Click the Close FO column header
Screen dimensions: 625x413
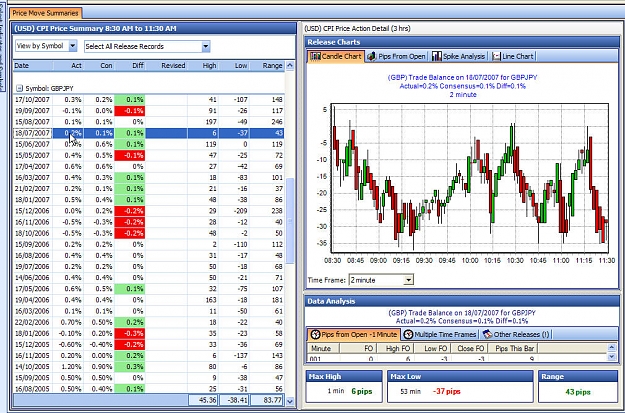coord(470,348)
